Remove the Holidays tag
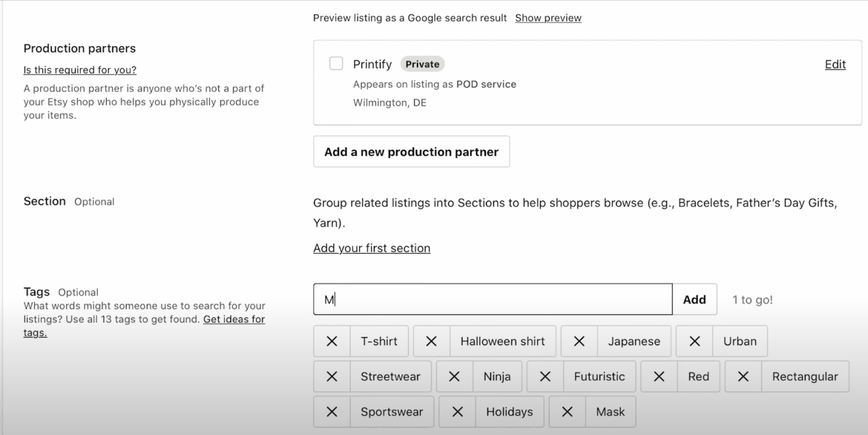The height and width of the screenshot is (435, 868). pyautogui.click(x=458, y=412)
